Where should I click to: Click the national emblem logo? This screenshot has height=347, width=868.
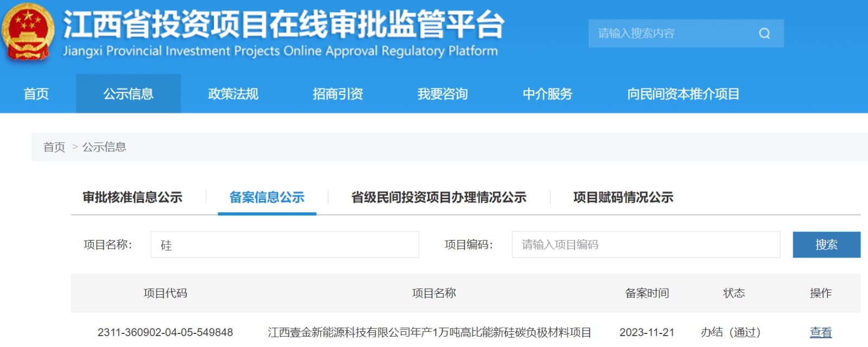[28, 32]
